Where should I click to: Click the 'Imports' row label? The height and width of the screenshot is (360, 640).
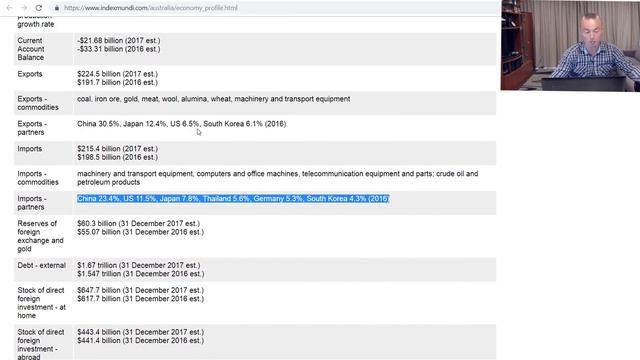[x=30, y=149]
